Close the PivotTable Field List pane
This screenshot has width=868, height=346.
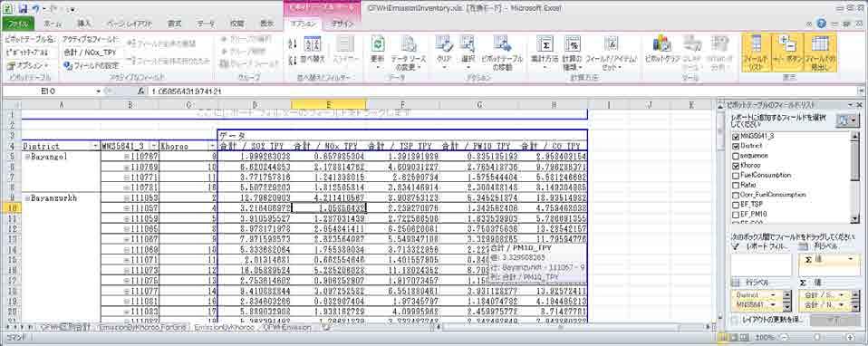click(x=859, y=105)
